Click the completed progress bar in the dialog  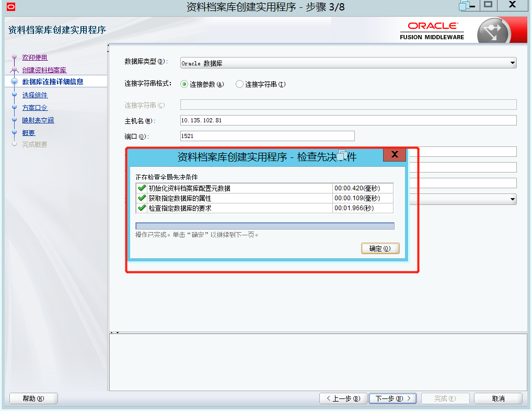point(265,225)
